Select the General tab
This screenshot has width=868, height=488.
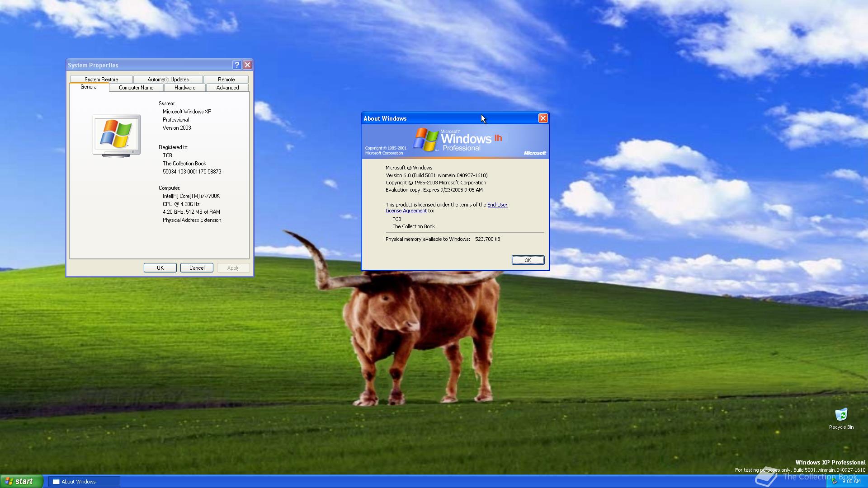[89, 87]
